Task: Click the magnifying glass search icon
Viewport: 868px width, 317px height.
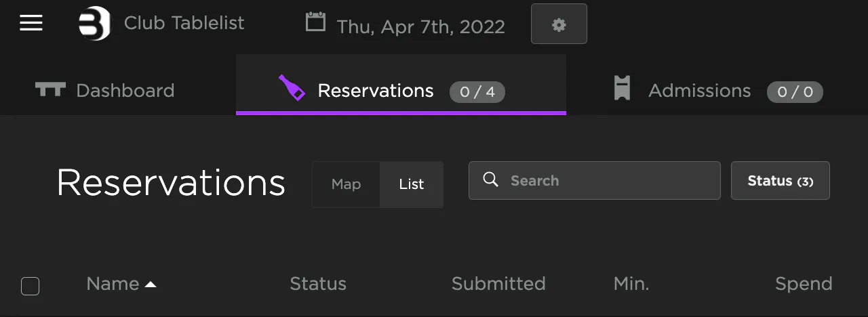Action: tap(491, 179)
